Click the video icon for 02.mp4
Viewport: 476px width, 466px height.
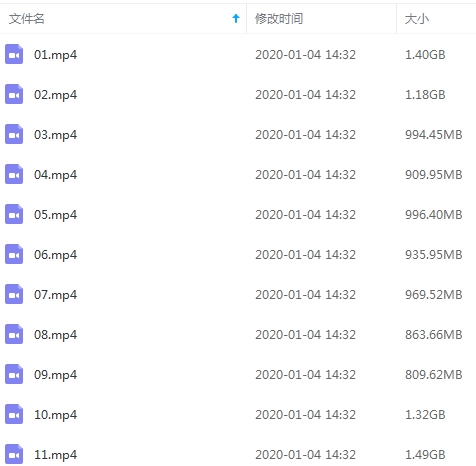pos(14,94)
